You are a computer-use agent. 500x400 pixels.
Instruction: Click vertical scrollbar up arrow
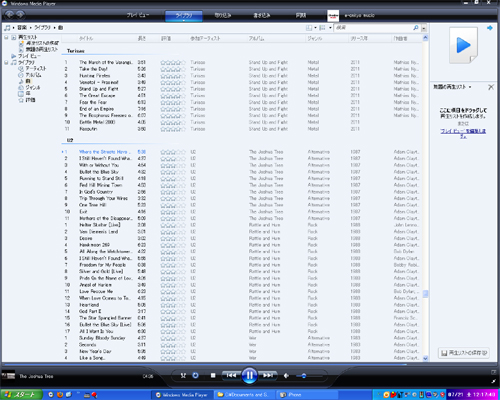425,38
